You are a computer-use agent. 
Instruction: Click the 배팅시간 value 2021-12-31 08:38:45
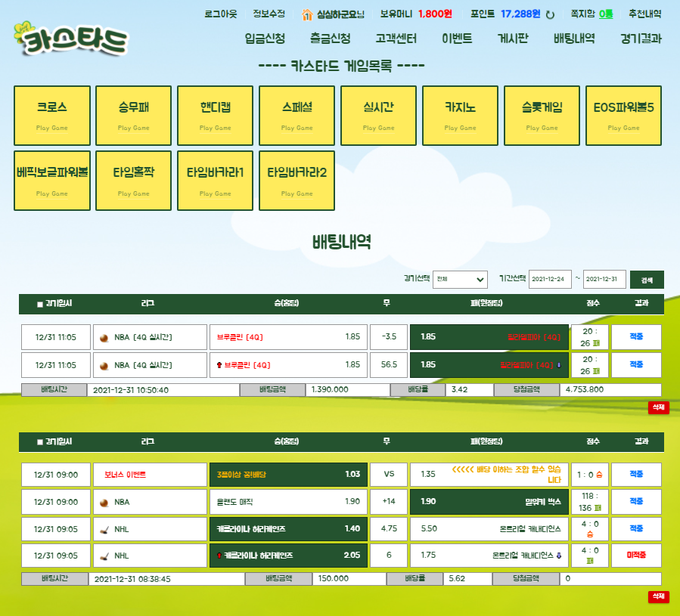(166, 579)
